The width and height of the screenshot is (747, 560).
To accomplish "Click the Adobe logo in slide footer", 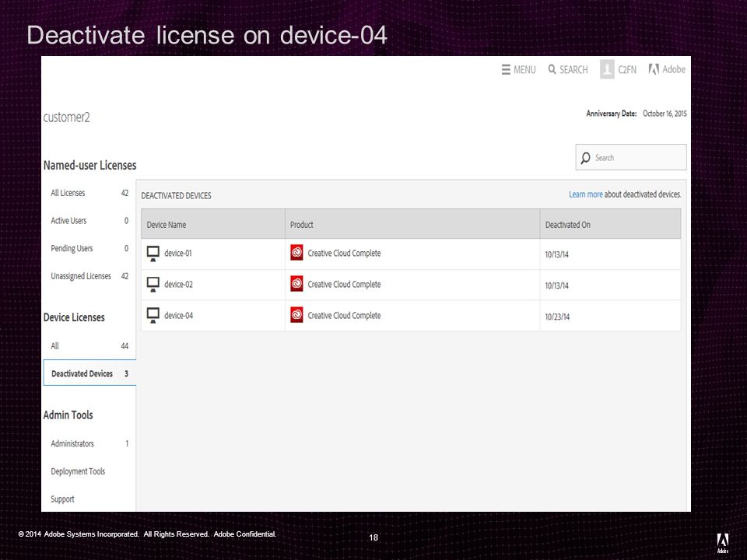I will click(723, 542).
